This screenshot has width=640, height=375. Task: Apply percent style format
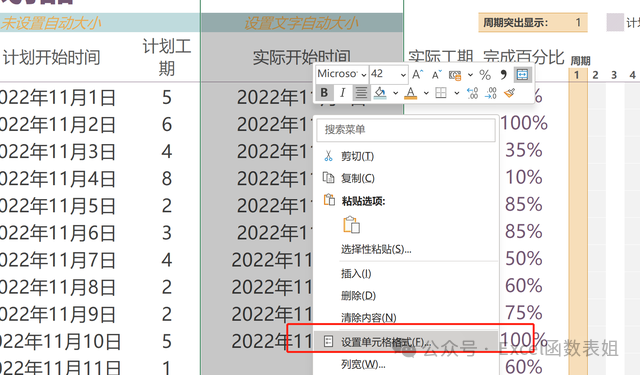point(485,75)
